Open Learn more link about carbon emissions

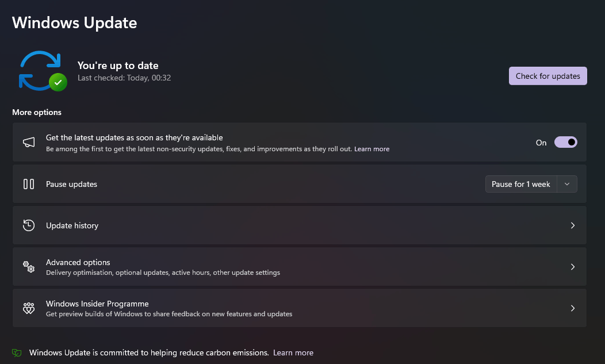pos(293,353)
